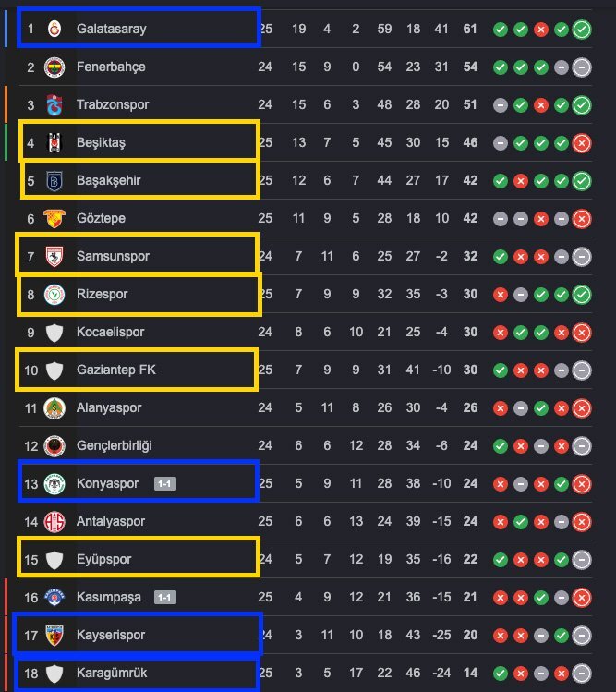Click the Beşiktaş club crest icon
The height and width of the screenshot is (692, 616).
pyautogui.click(x=55, y=142)
